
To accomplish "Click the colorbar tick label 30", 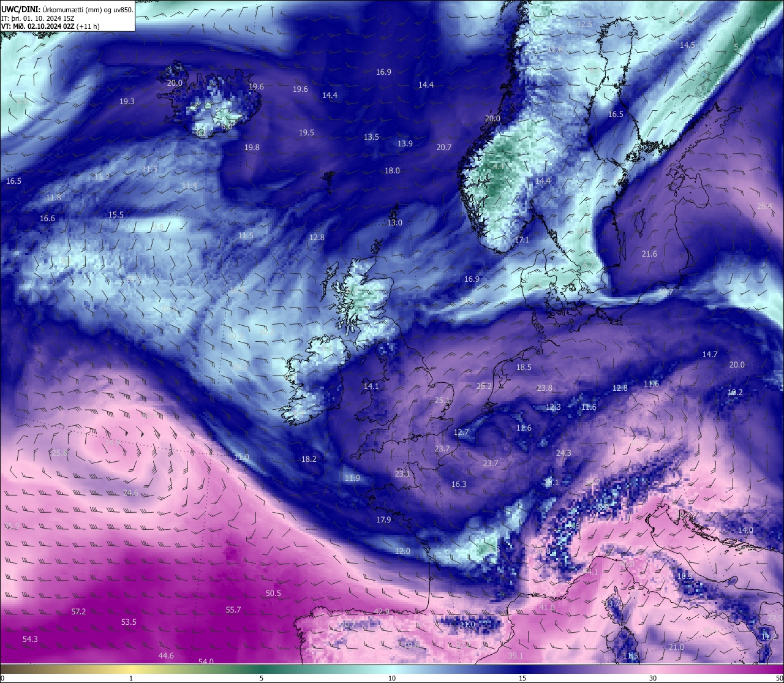I will [x=653, y=678].
